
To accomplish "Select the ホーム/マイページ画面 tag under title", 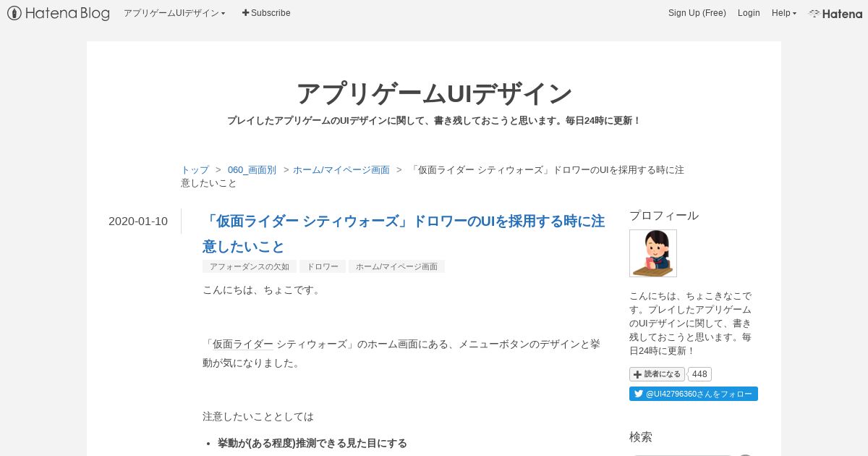I will pos(396,266).
